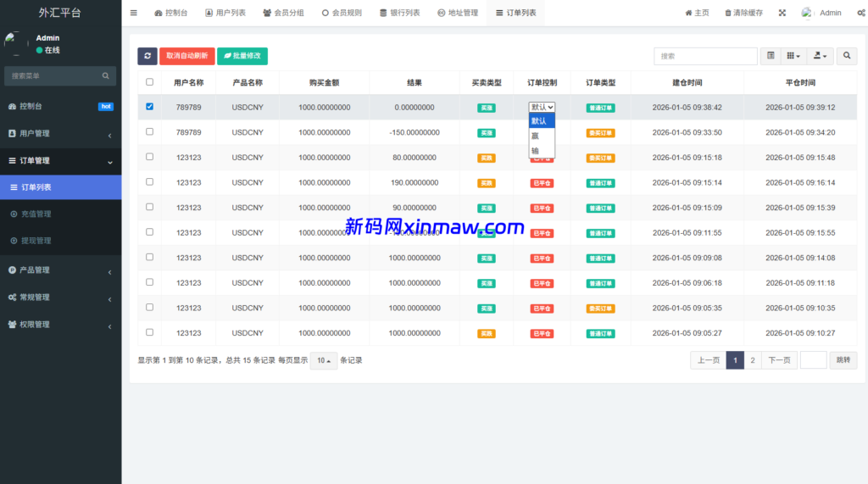Choose 输 option in dropdown list
868x484 pixels.
pyautogui.click(x=542, y=151)
